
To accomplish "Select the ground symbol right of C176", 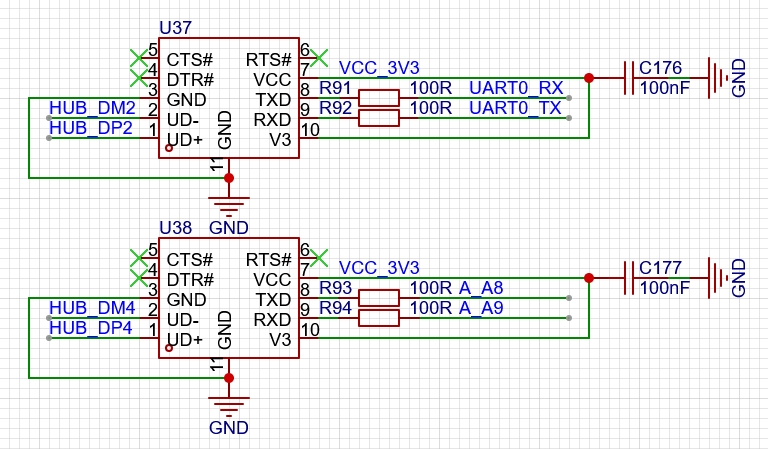I will (x=716, y=77).
